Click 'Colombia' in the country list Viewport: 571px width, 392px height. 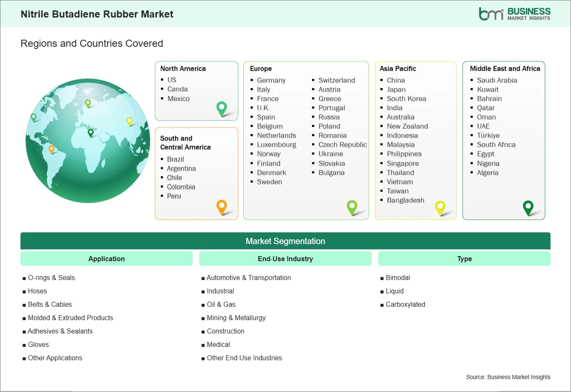point(181,187)
